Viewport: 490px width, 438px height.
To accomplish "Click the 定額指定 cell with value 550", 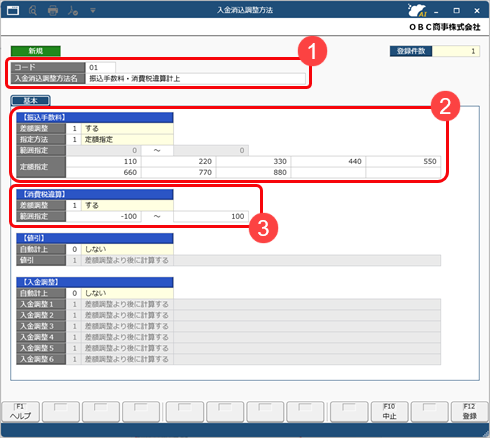I will 403,161.
